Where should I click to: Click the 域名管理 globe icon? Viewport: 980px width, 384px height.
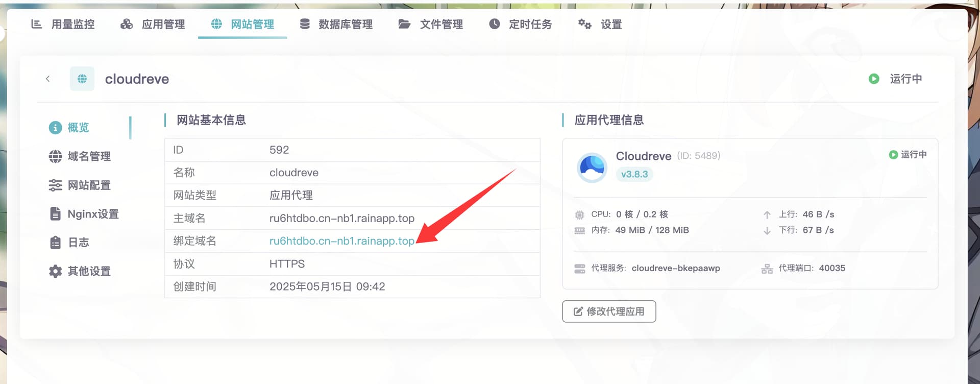55,156
